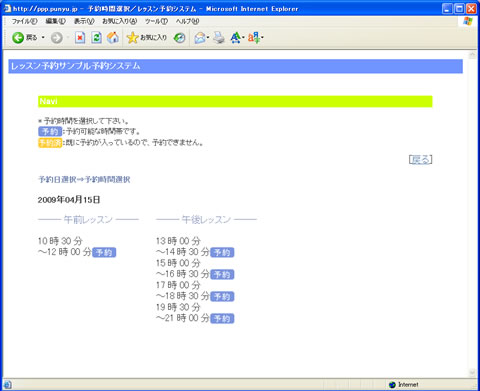Screen dimensions: 480x391
Task: Click the scrollbar down arrow
Action: pyautogui.click(x=472, y=372)
